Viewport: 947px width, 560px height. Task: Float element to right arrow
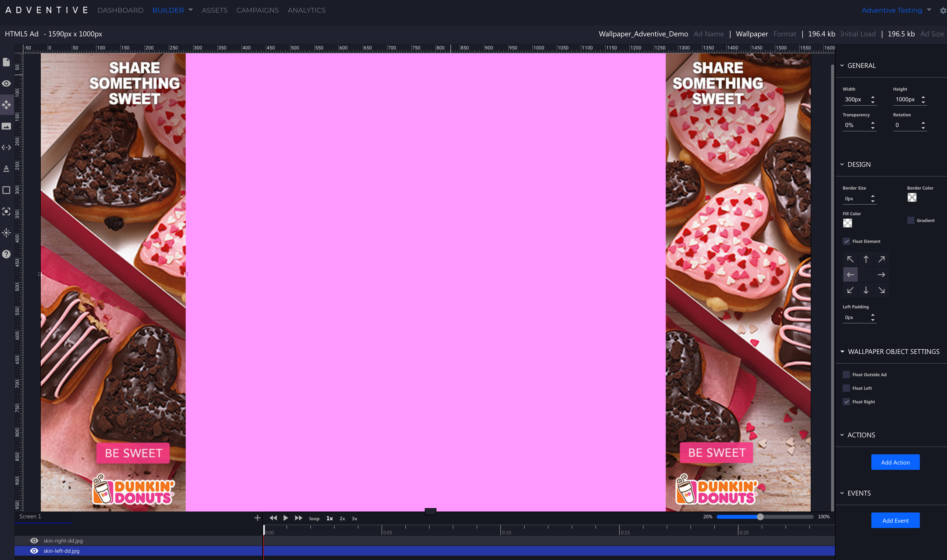click(881, 275)
